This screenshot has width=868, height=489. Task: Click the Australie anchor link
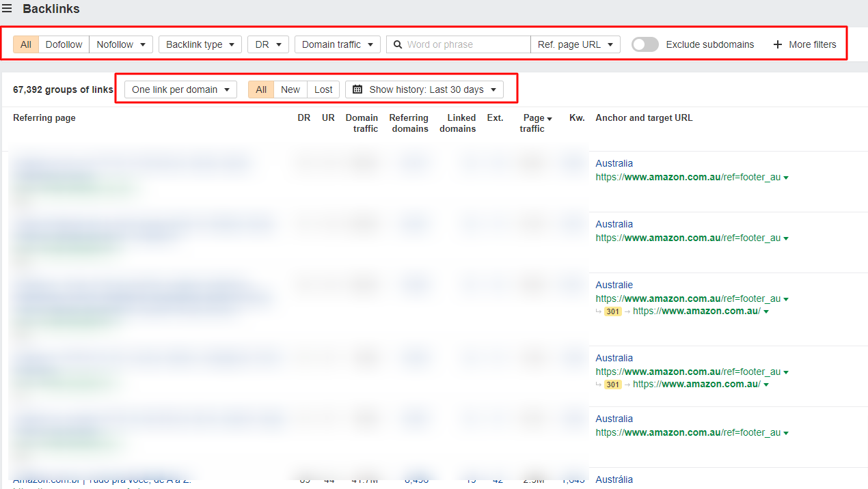coord(614,285)
